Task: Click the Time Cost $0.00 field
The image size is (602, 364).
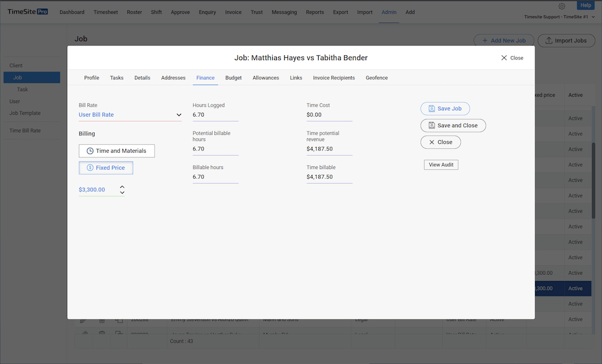Action: pyautogui.click(x=329, y=115)
